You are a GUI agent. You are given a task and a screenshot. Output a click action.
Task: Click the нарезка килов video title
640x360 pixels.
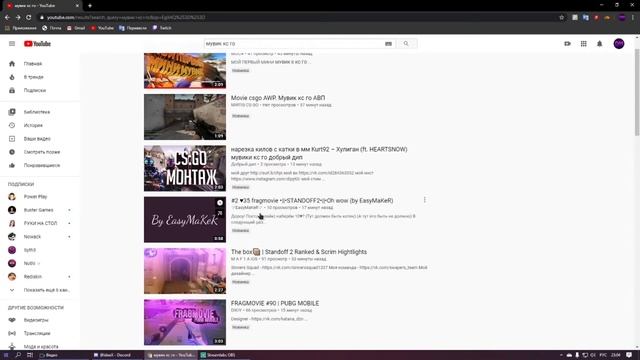tap(319, 153)
